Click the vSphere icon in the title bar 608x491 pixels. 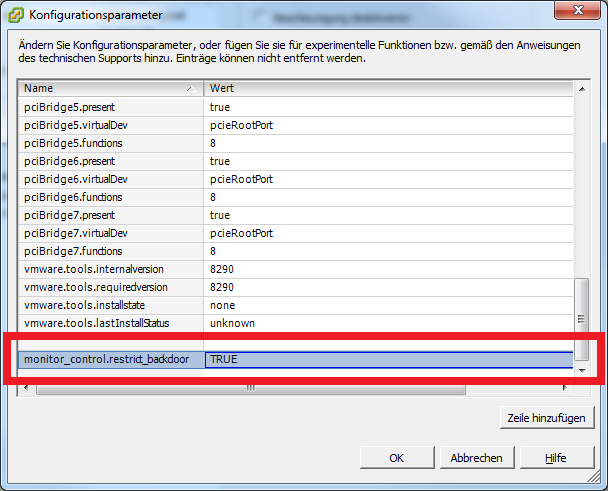(x=16, y=15)
